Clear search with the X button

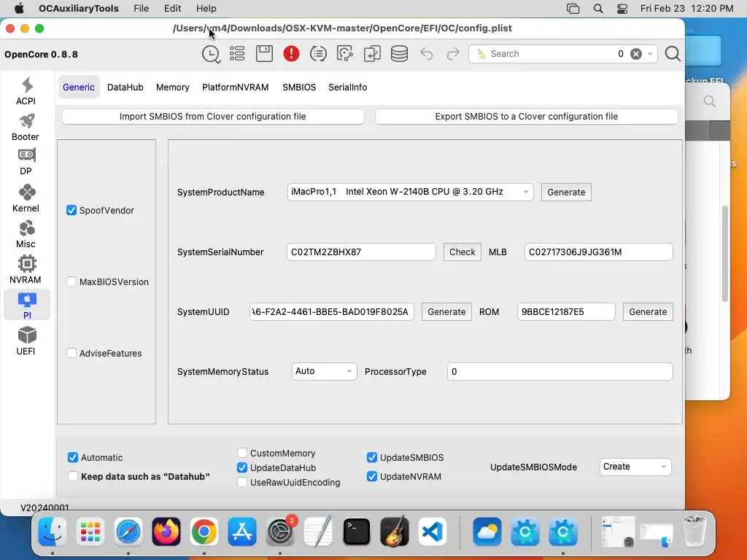point(636,54)
